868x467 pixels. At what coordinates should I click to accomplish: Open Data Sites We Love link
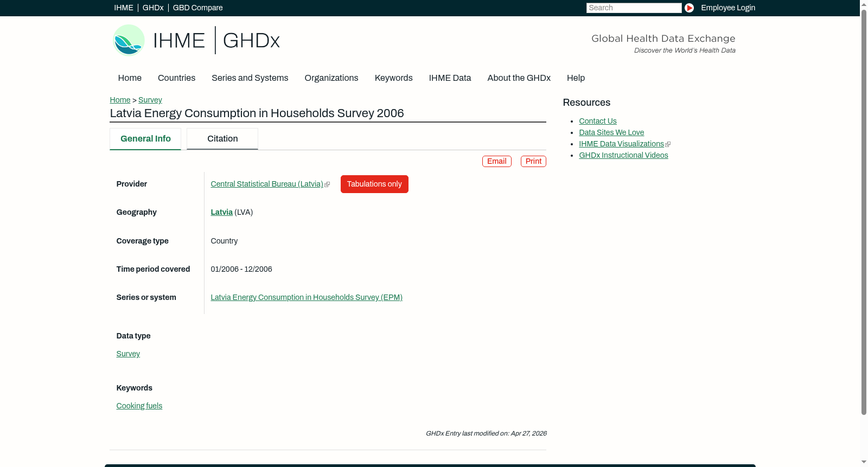click(x=611, y=133)
